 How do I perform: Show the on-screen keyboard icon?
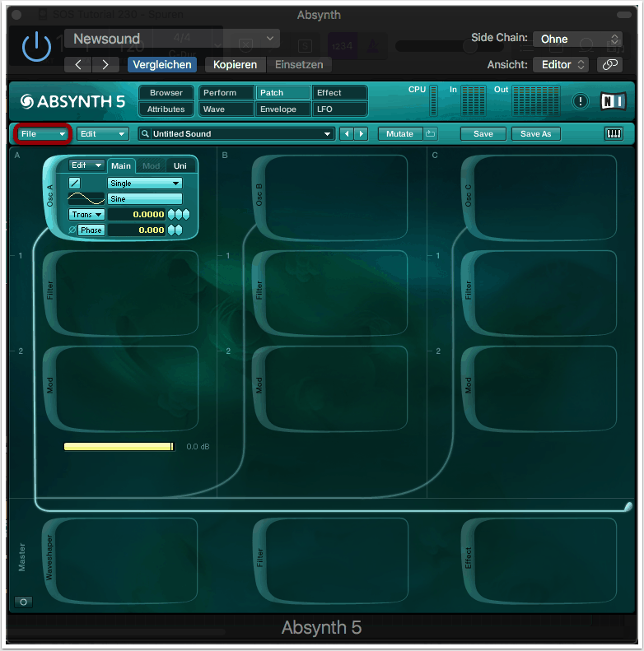[614, 134]
